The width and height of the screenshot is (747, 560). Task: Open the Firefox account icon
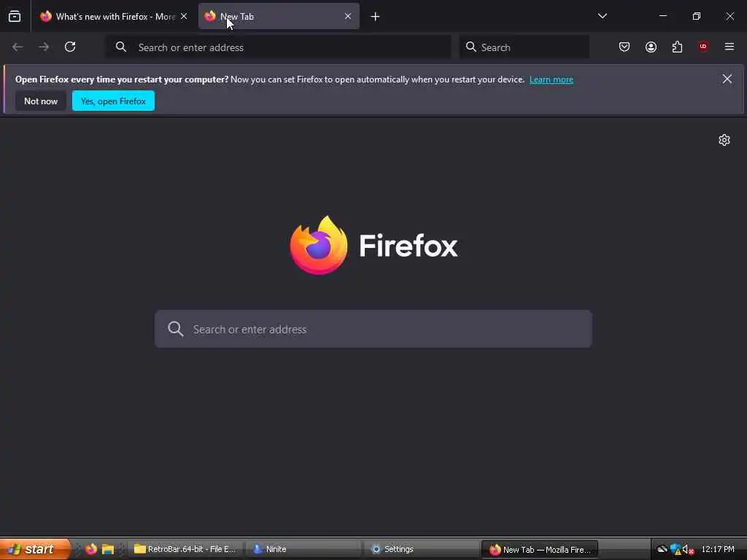click(651, 47)
